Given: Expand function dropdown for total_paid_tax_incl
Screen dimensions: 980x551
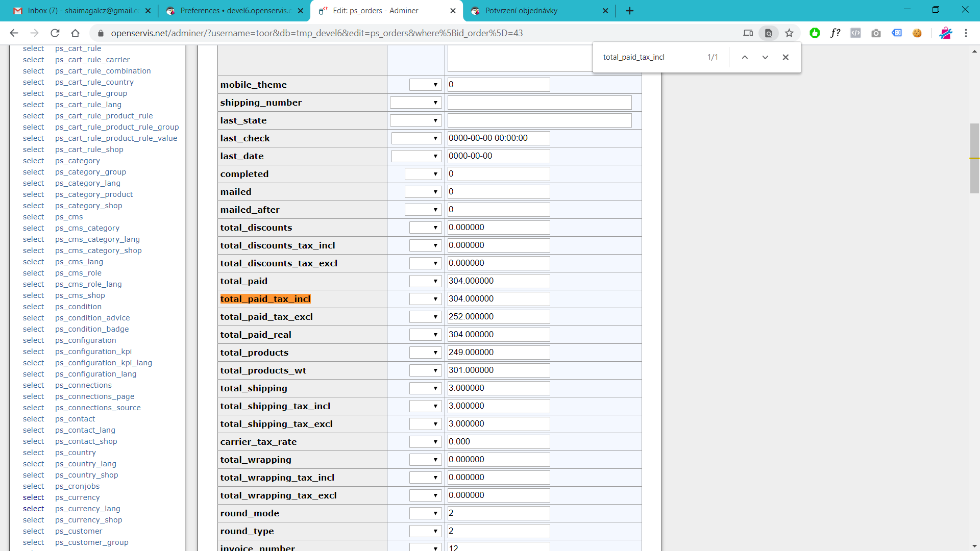Looking at the screenshot, I should [425, 299].
